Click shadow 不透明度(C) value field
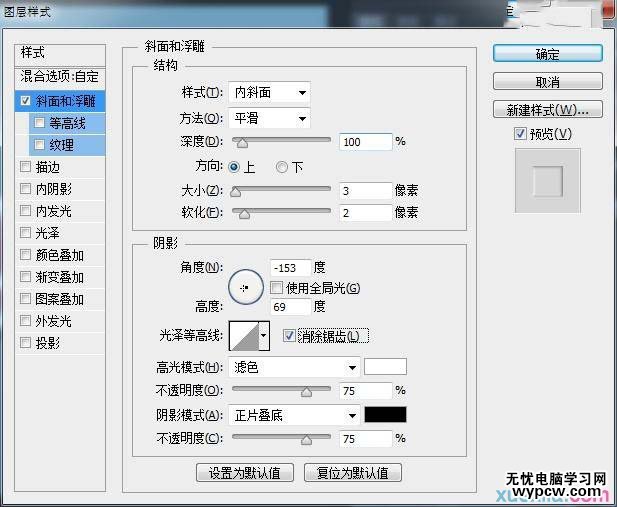Viewport: 617px width, 507px height. click(x=366, y=439)
